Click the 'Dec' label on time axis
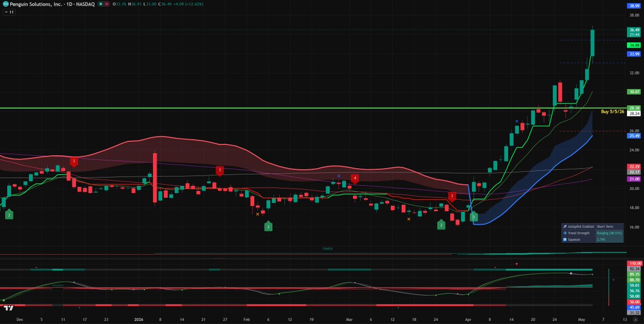The height and width of the screenshot is (324, 644). (x=20, y=319)
